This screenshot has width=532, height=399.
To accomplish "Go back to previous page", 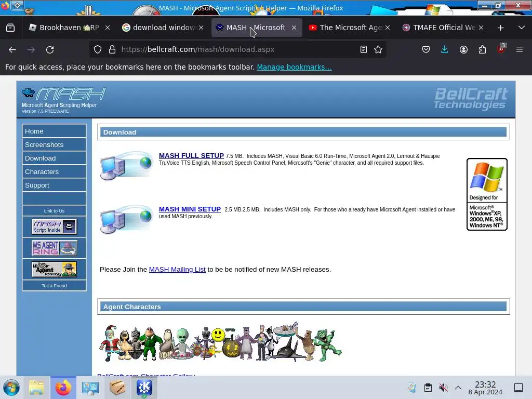I will pos(12,49).
